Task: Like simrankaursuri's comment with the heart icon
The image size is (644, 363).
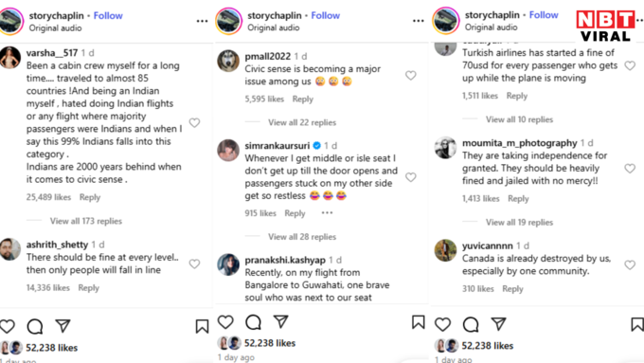Action: (x=411, y=177)
